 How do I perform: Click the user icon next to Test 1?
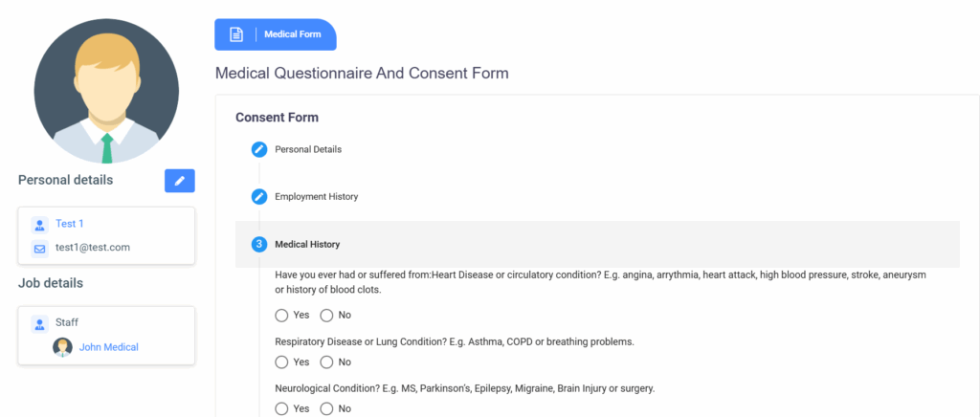point(39,224)
